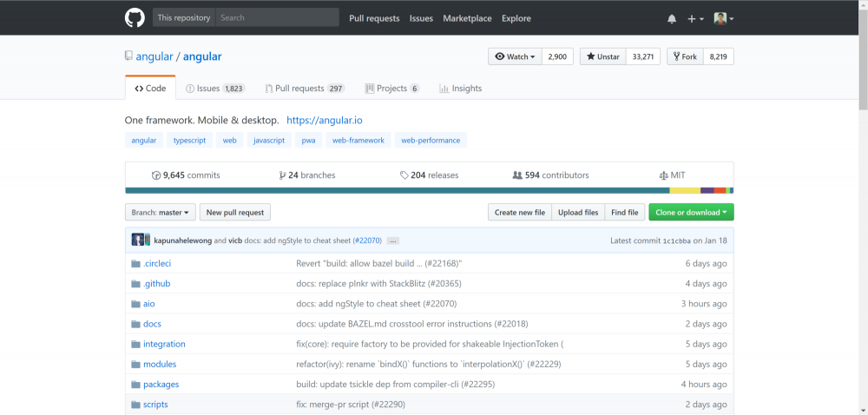Select the pwa topic tag
Image resolution: width=868 pixels, height=415 pixels.
coord(308,141)
